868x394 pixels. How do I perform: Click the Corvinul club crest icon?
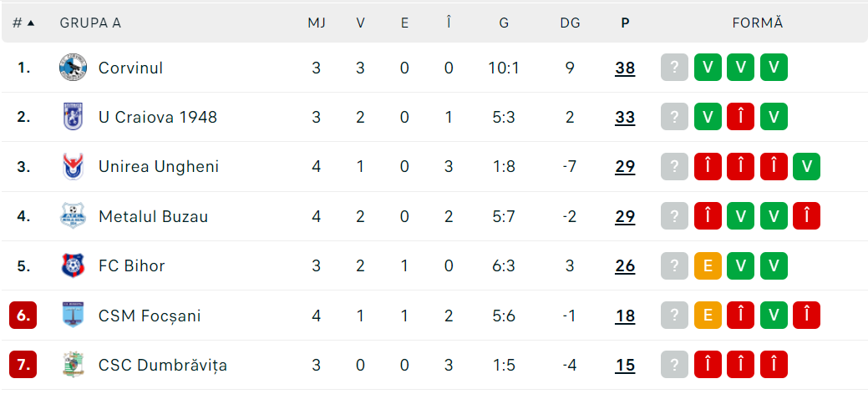74,68
